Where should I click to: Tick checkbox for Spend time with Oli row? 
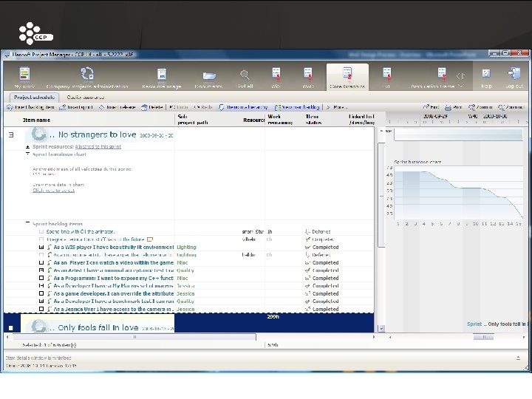41,232
